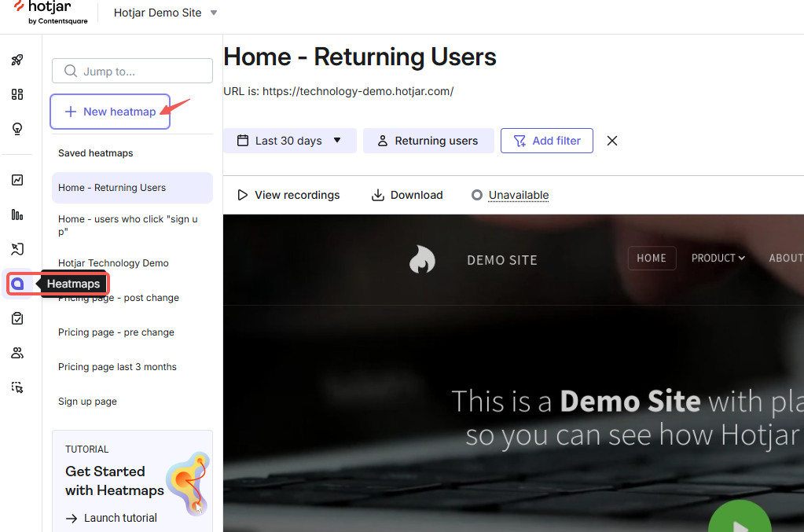This screenshot has height=532, width=804.
Task: Open the lightbulb highlights icon in sidebar
Action: 17,129
